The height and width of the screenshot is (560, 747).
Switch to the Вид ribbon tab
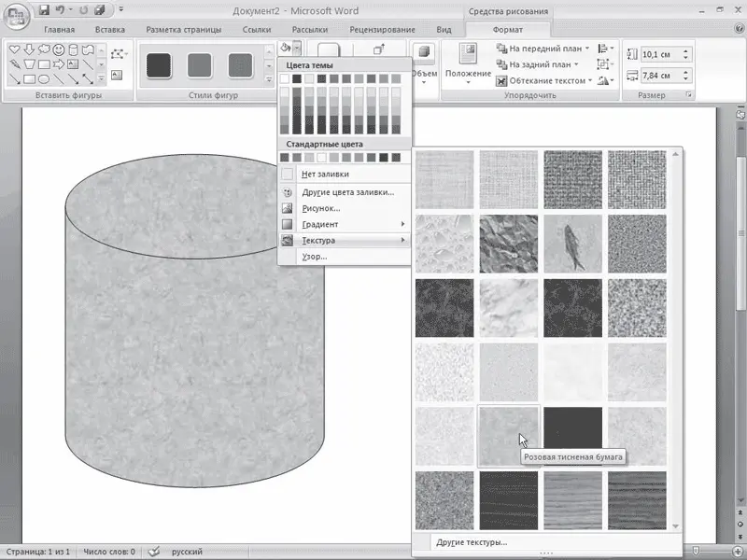[x=444, y=30]
